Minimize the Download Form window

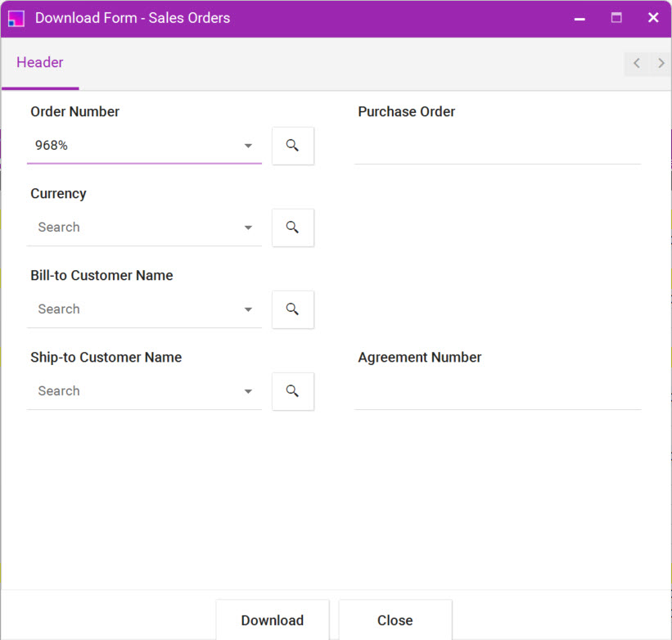580,18
